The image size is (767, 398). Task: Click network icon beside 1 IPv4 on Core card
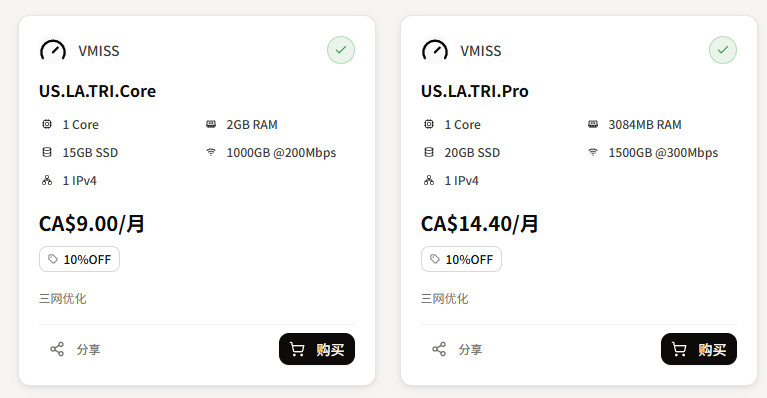[47, 180]
